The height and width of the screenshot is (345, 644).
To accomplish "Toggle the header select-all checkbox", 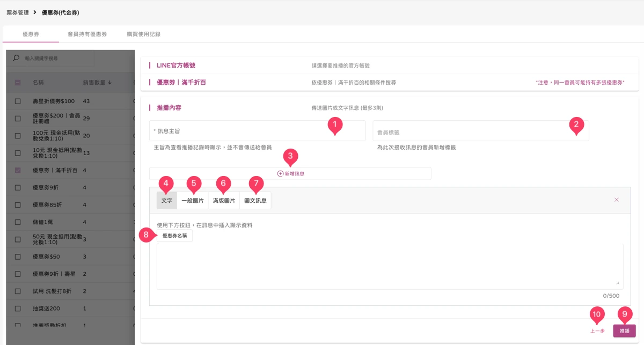I will (18, 83).
